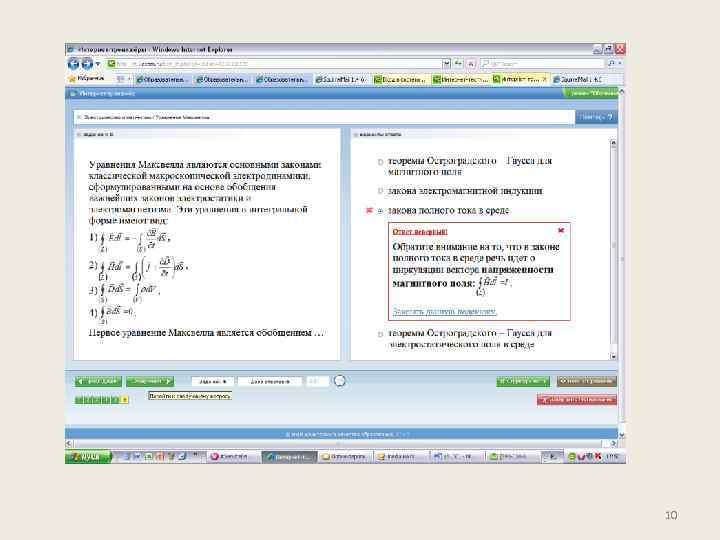Click the round timer clock icon
This screenshot has width=720, height=540.
(x=339, y=381)
